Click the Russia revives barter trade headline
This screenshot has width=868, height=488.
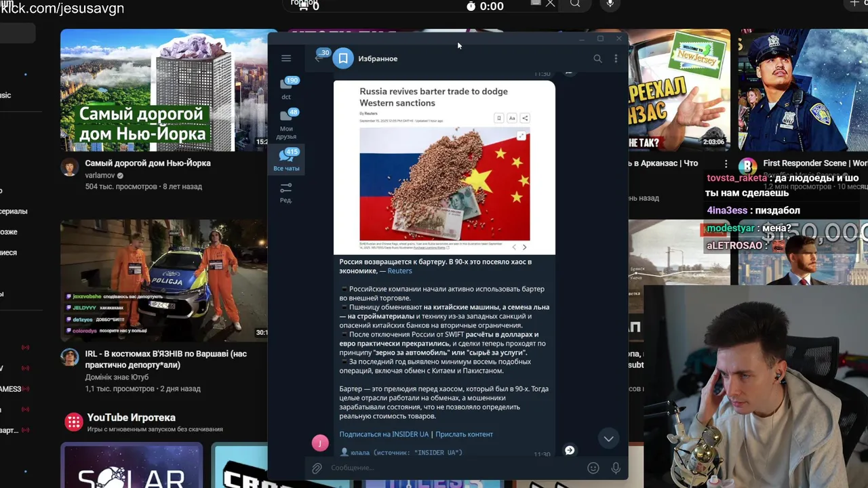433,97
